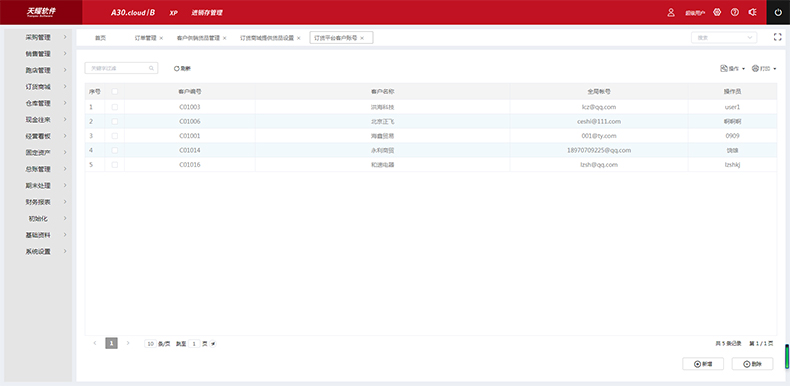Viewport: 790px width, 386px height.
Task: Close the 订货平台客户帐号 tab
Action: point(362,38)
